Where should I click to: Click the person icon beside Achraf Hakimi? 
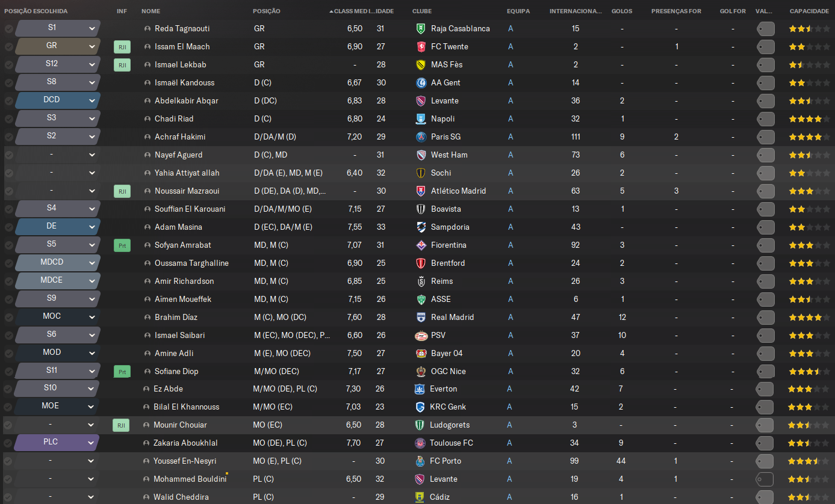click(x=147, y=137)
